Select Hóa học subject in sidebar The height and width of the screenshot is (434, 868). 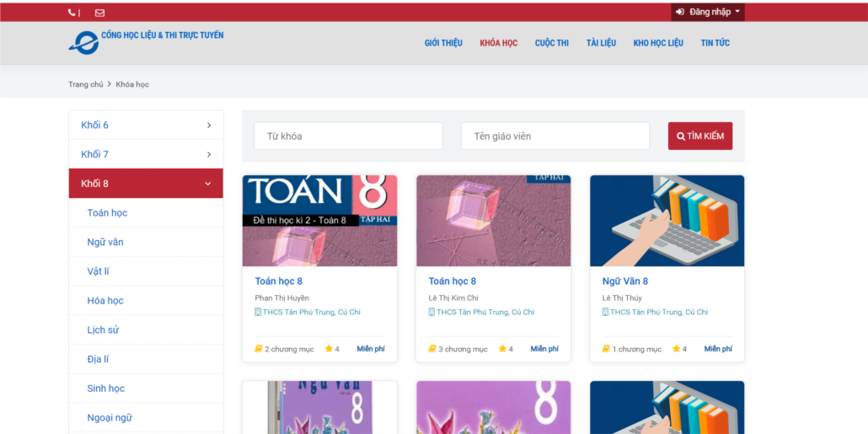pyautogui.click(x=105, y=301)
